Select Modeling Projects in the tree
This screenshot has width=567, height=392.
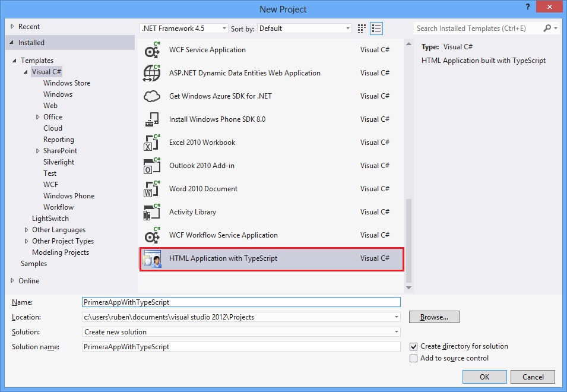point(61,252)
